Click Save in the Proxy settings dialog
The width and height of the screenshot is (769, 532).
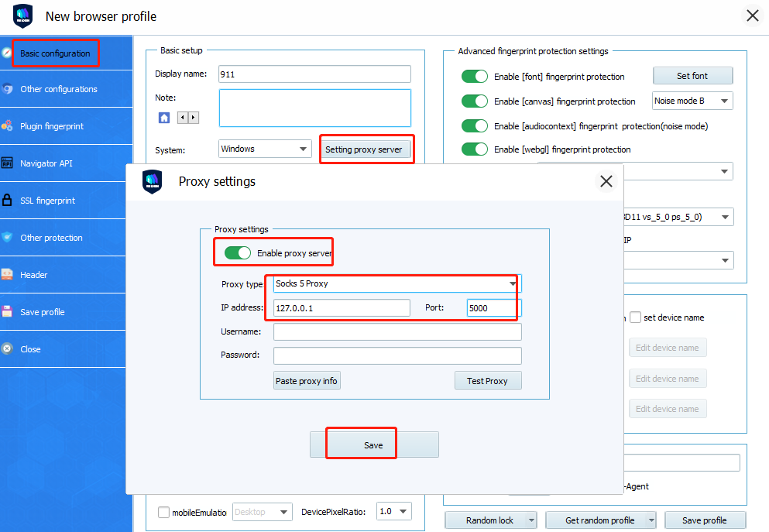coord(373,445)
